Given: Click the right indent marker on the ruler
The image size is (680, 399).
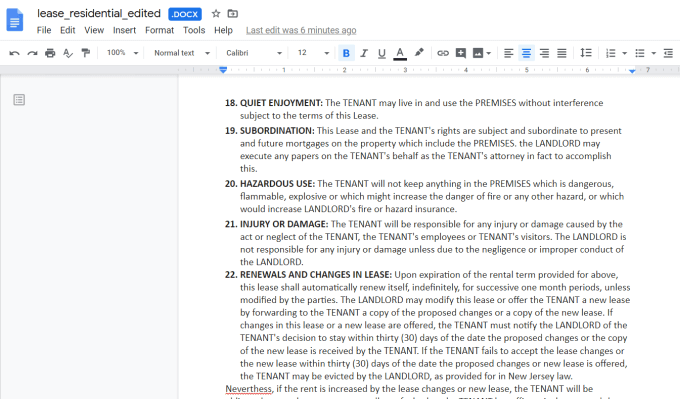Looking at the screenshot, I should 632,71.
